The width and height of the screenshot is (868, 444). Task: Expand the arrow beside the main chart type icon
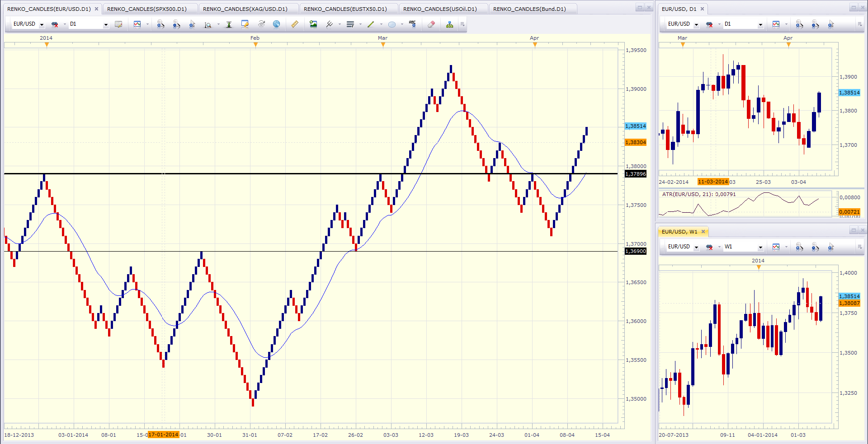147,24
